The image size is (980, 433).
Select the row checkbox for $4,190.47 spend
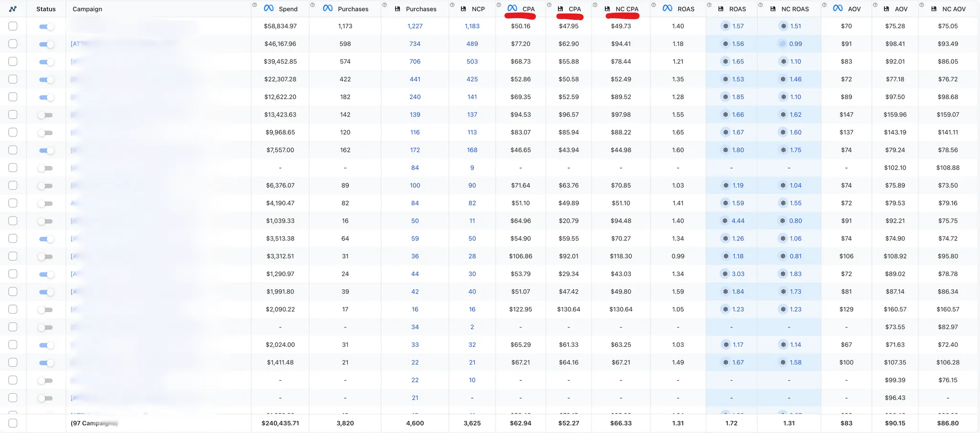pyautogui.click(x=13, y=203)
